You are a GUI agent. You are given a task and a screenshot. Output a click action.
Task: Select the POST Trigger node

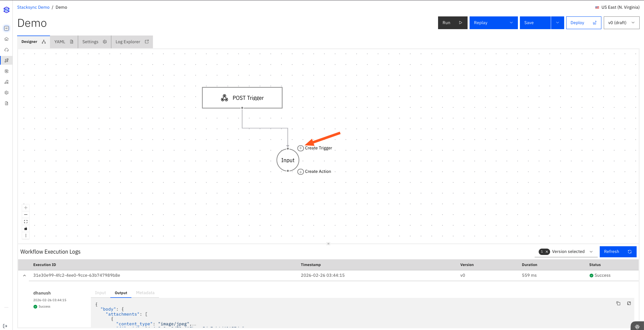click(x=242, y=98)
